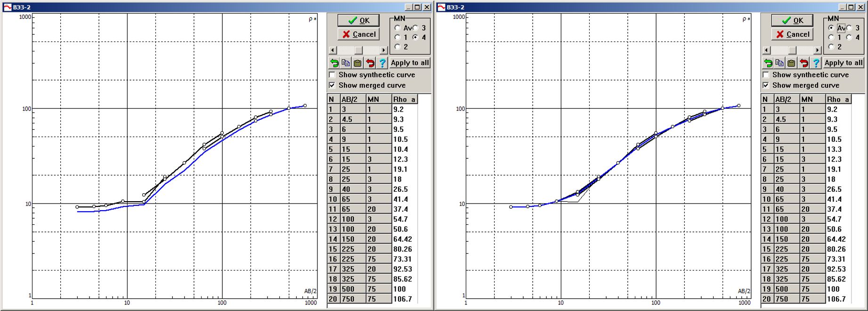This screenshot has width=868, height=311.
Task: Click the red redo arrow in left window
Action: (370, 63)
